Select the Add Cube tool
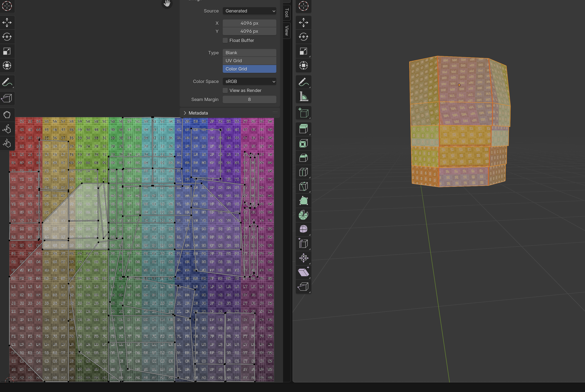The height and width of the screenshot is (392, 585). (x=303, y=113)
